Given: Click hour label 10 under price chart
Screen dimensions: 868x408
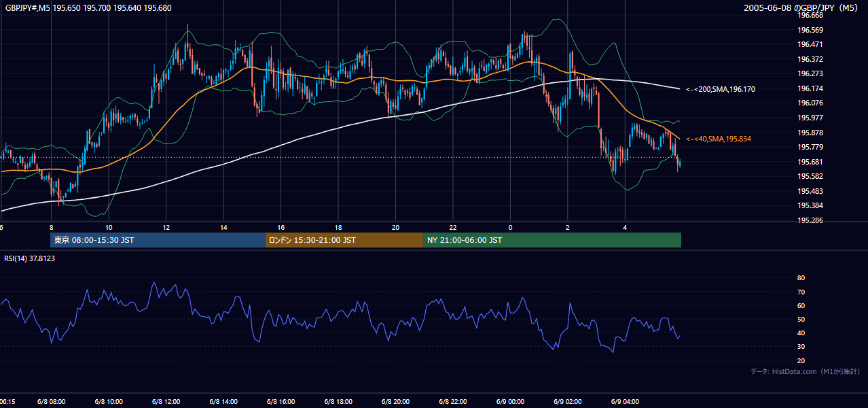Looking at the screenshot, I should pos(109,227).
